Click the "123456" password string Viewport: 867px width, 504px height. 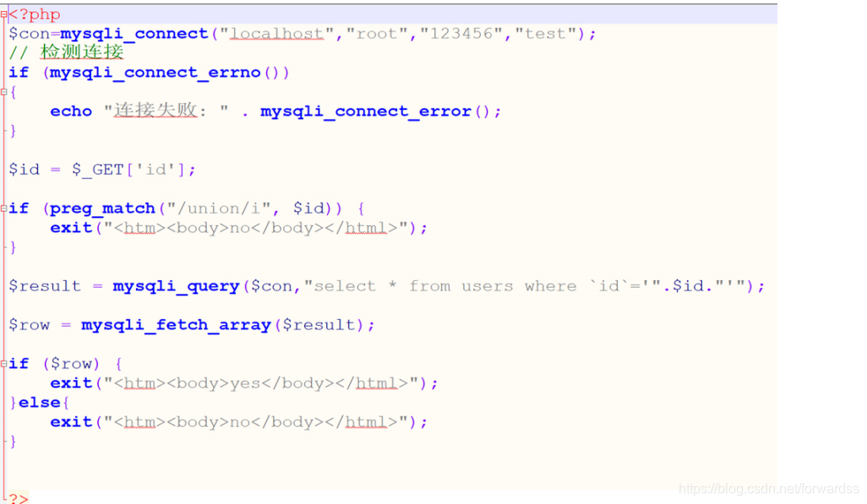point(461,34)
